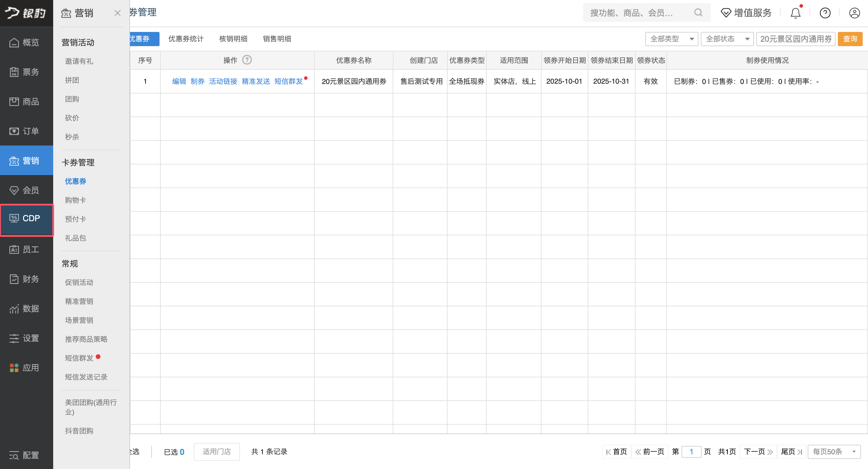
Task: Open the notification bell icon
Action: click(x=795, y=13)
